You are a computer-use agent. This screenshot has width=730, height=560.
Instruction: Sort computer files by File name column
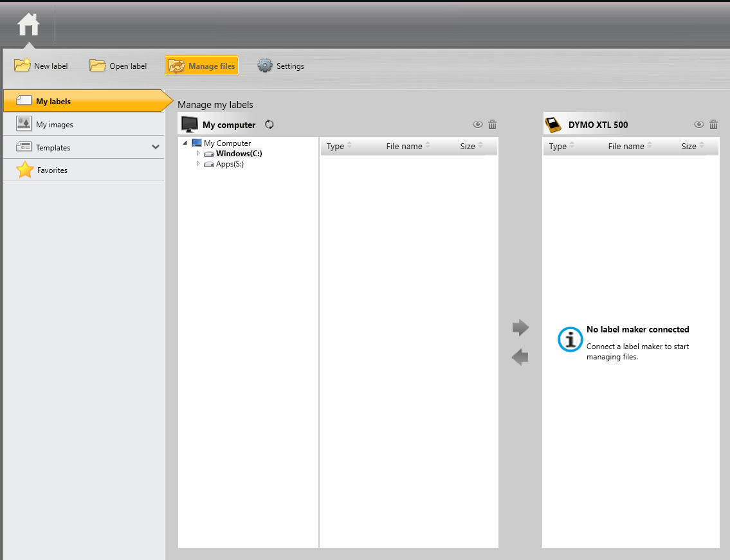click(405, 147)
